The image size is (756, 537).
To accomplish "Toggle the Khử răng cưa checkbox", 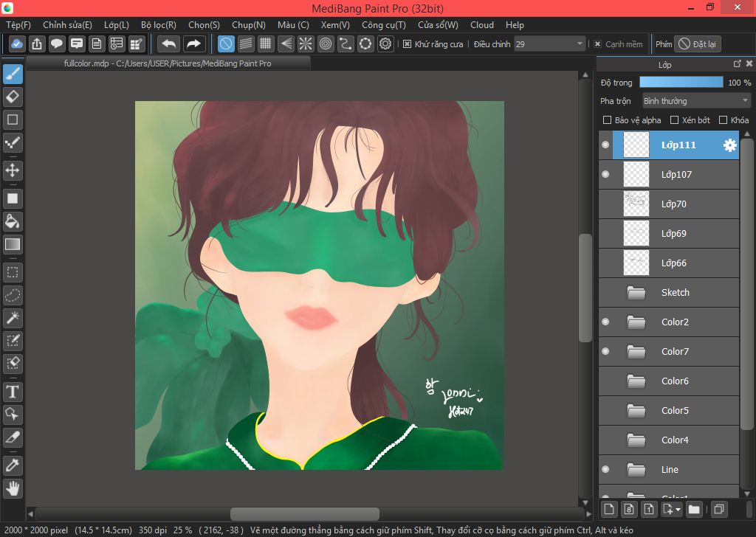I will coord(407,44).
